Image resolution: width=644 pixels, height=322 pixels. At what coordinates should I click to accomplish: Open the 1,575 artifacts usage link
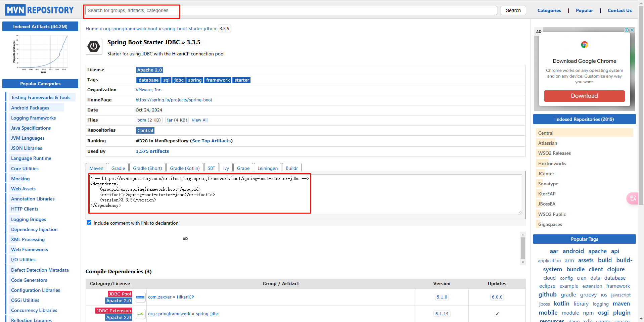click(x=152, y=151)
